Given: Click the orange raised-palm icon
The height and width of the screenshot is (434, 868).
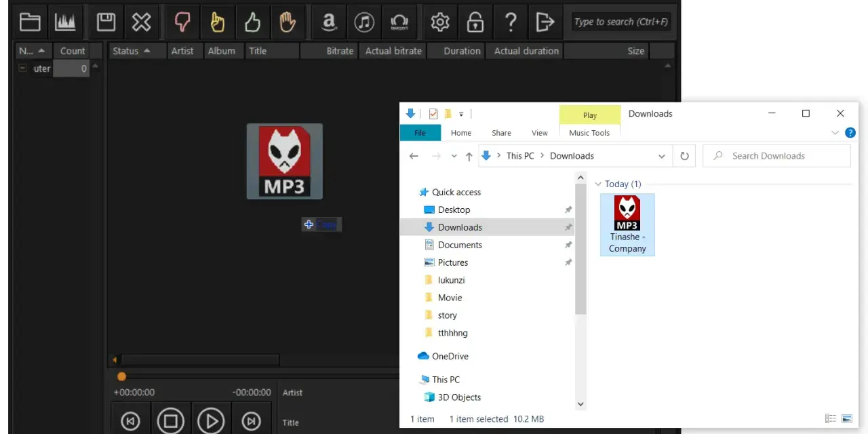Looking at the screenshot, I should (x=288, y=22).
